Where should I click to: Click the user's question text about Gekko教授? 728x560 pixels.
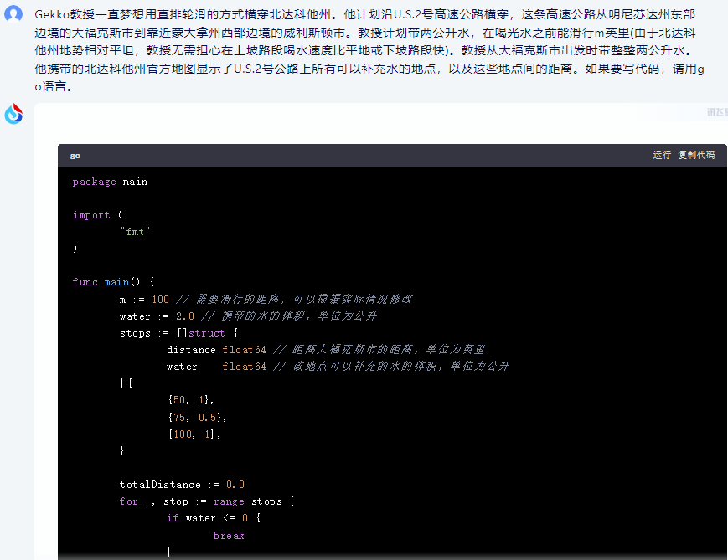click(369, 50)
